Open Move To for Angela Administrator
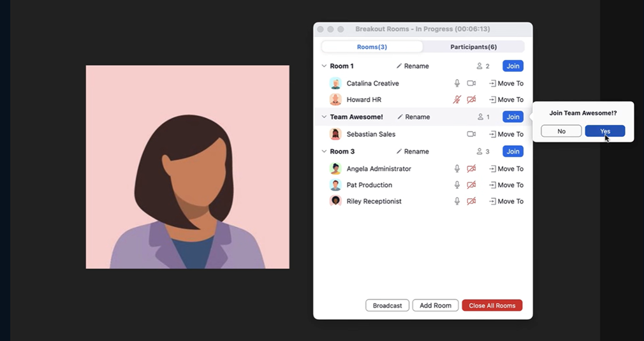Screen dimensions: 644x341 click(506, 169)
